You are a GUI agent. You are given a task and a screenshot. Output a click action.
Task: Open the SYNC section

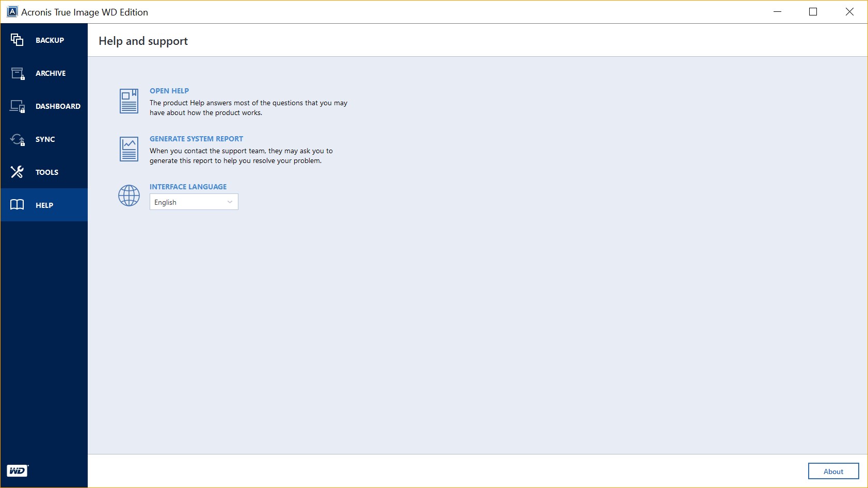coord(45,139)
